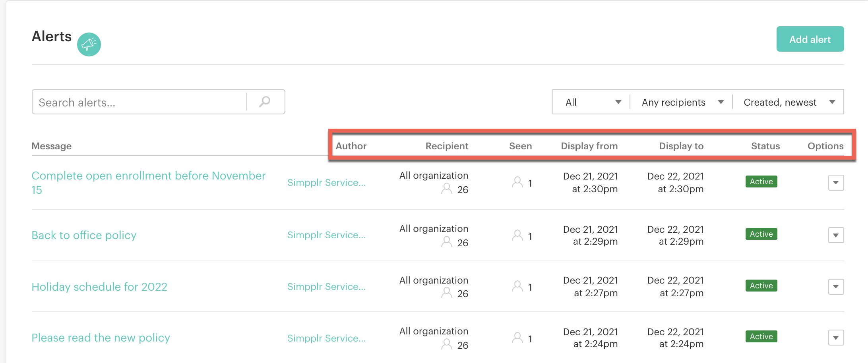
Task: Expand options dropdown for open enrollment alert
Action: click(x=836, y=183)
